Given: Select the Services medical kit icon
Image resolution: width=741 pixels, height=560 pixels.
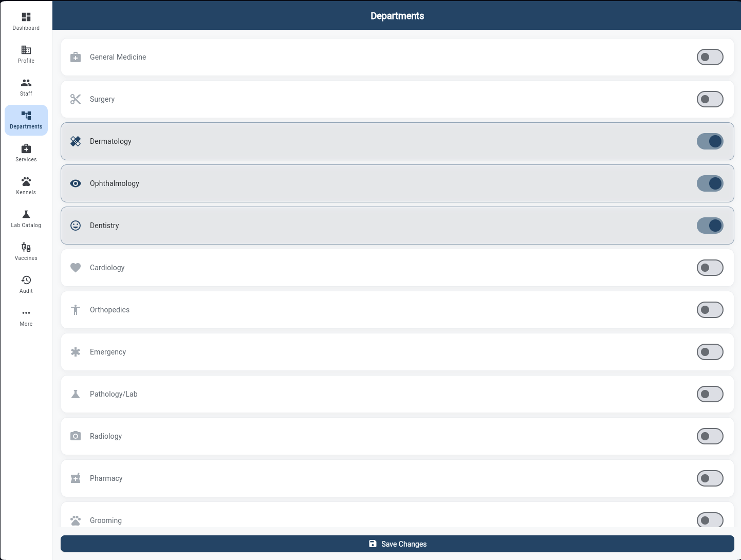Looking at the screenshot, I should (26, 148).
